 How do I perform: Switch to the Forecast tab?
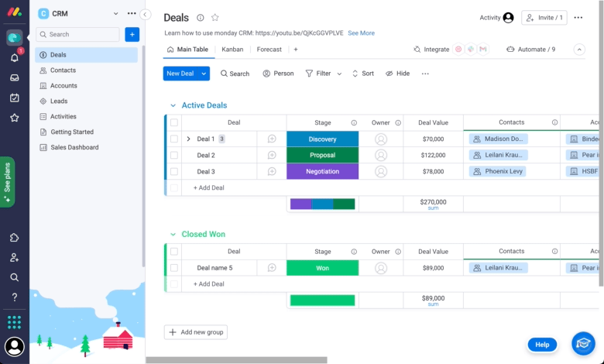click(269, 50)
